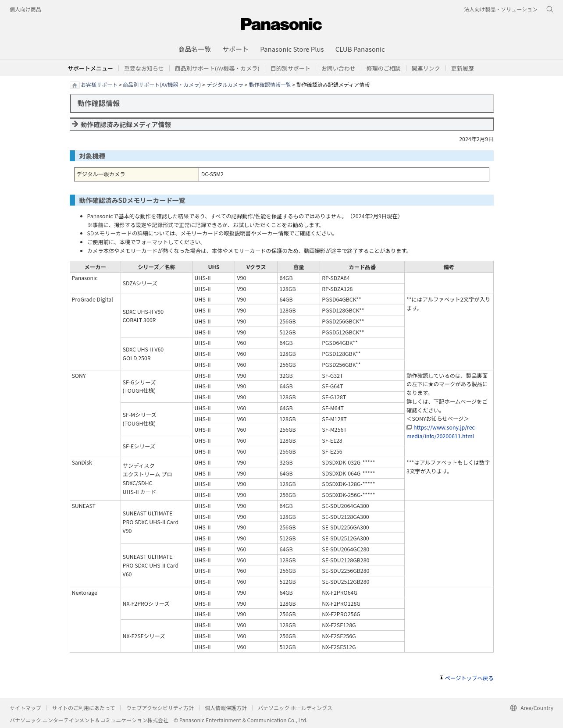Open 個人情報保護方針 footer link

(x=226, y=708)
